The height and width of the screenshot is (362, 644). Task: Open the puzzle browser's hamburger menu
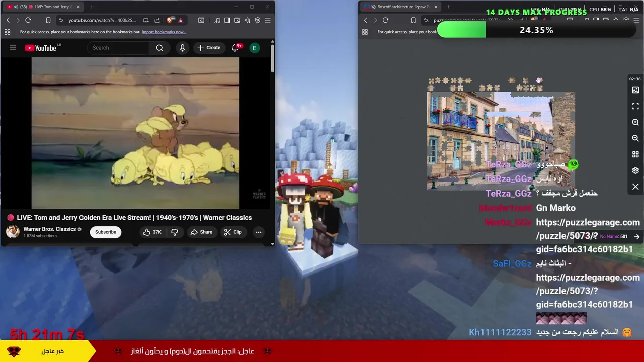point(636,20)
